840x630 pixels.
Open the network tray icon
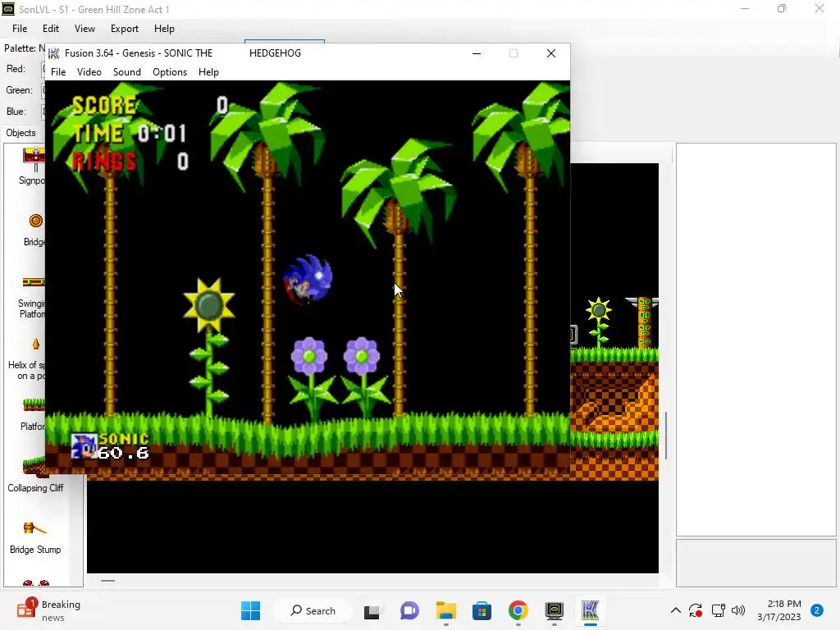coord(718,610)
